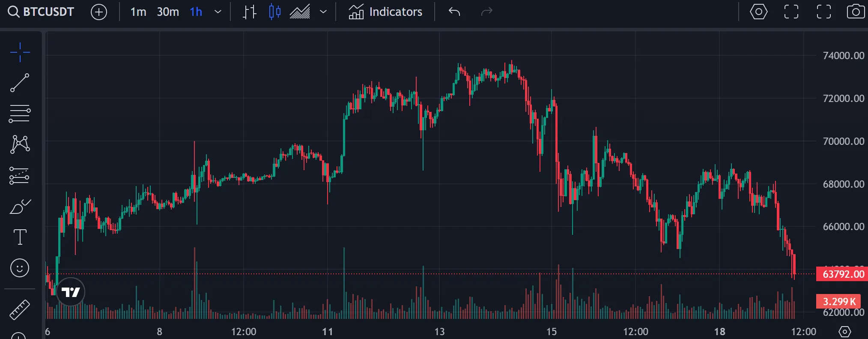Select the horizontal lines Fibonacci tool
The height and width of the screenshot is (339, 868).
point(20,114)
